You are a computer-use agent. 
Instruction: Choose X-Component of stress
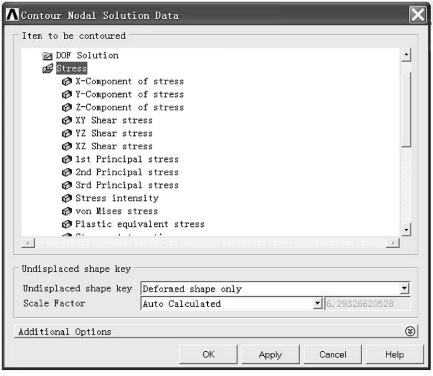click(130, 82)
